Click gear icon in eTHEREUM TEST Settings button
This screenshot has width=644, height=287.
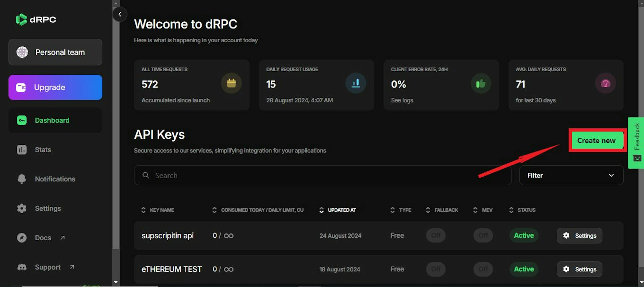click(x=566, y=269)
